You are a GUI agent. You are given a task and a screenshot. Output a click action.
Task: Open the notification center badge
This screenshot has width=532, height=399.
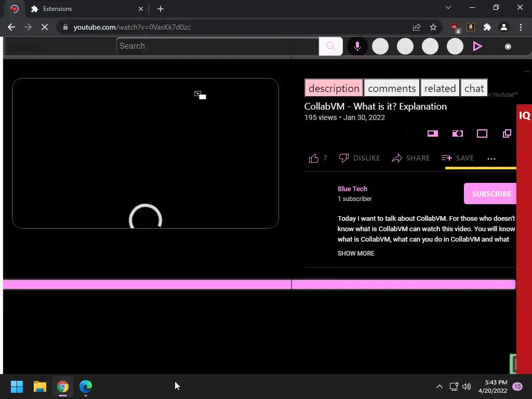[x=517, y=387]
